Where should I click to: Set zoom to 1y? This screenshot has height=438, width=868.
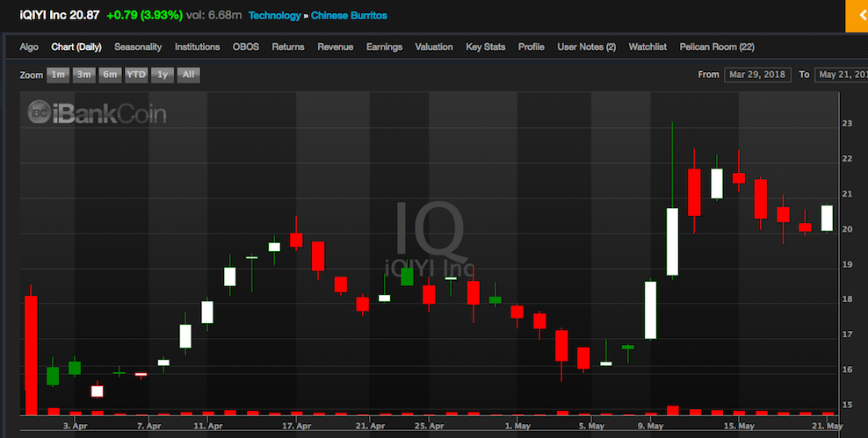click(163, 75)
